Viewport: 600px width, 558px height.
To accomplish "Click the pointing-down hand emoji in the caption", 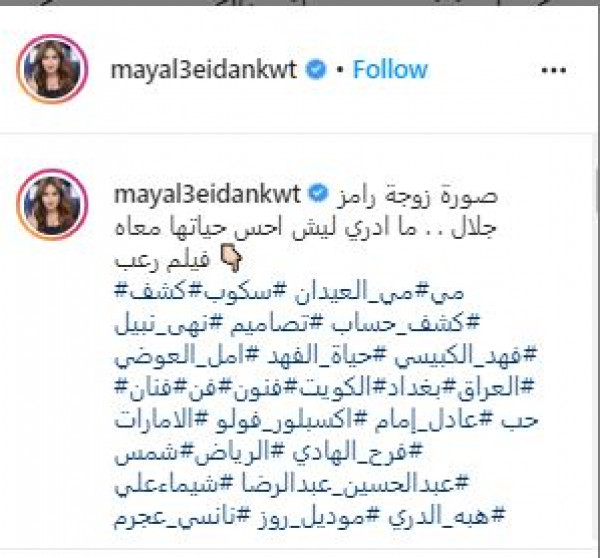I will coord(232,259).
